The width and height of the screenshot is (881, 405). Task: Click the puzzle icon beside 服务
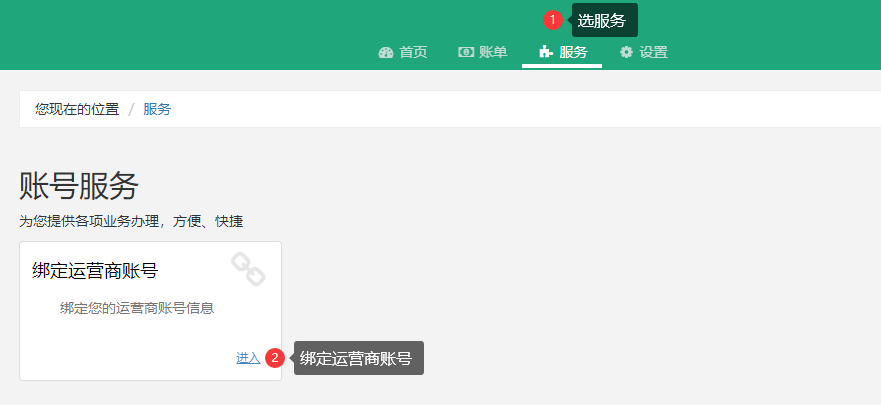coord(546,52)
